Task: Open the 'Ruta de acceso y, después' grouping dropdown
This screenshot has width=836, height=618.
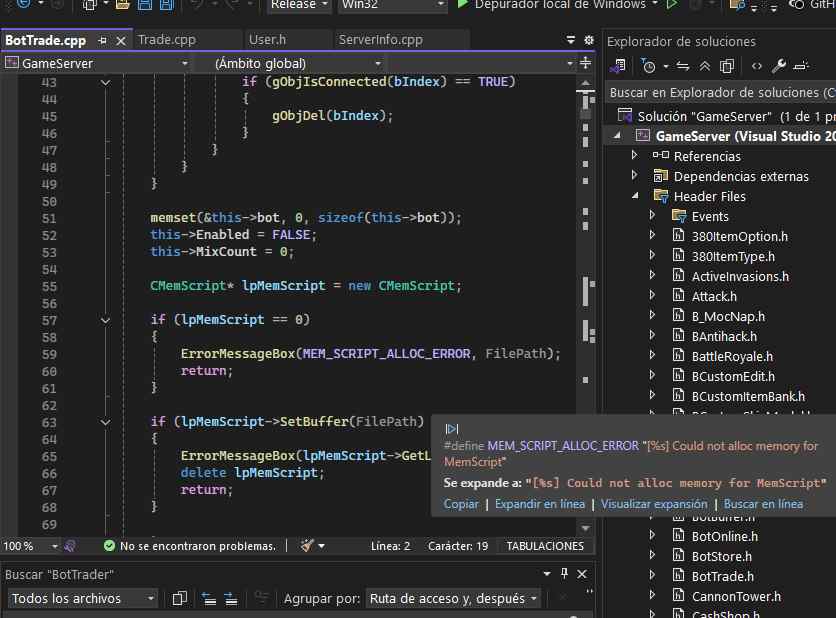Action: 454,598
